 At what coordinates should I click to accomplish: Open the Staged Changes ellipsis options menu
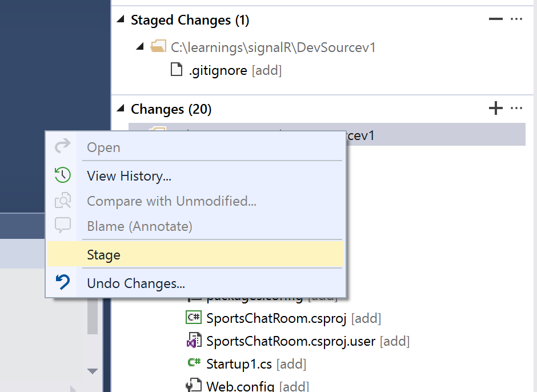click(516, 19)
